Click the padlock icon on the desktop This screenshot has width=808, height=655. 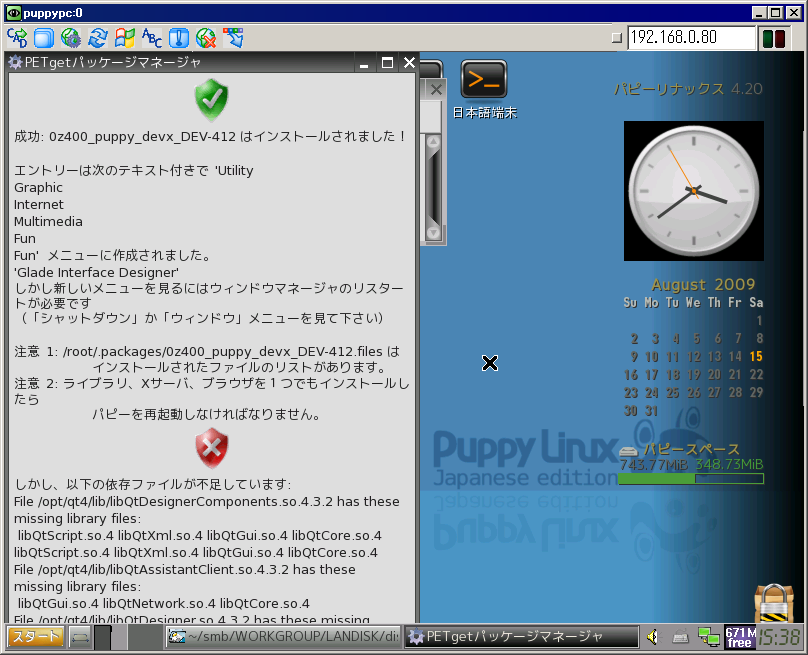coord(774,605)
